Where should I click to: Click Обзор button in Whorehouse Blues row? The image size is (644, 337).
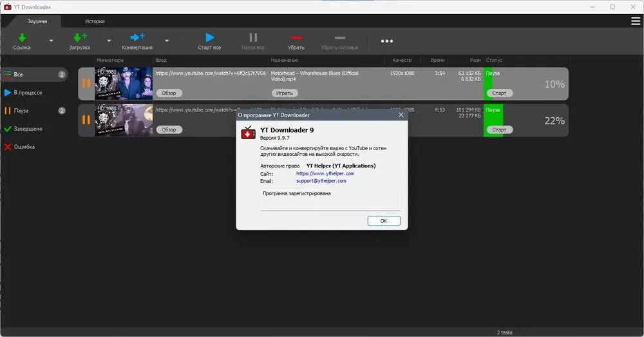pos(169,93)
